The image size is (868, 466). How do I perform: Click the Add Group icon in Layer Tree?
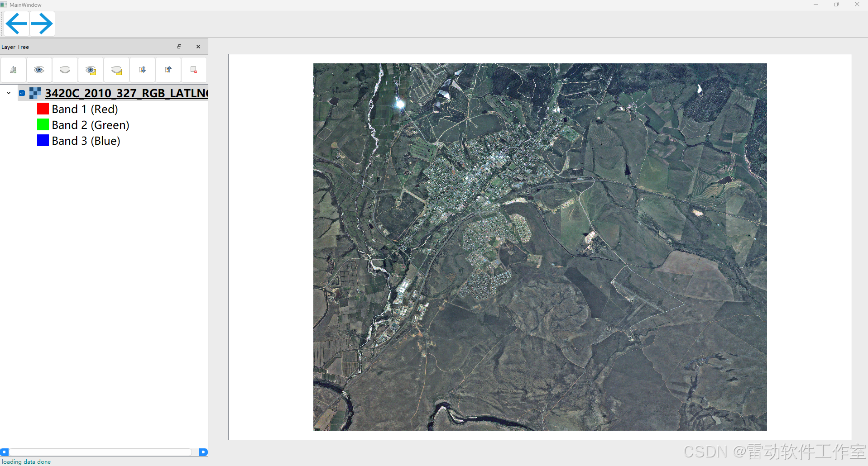tap(13, 70)
